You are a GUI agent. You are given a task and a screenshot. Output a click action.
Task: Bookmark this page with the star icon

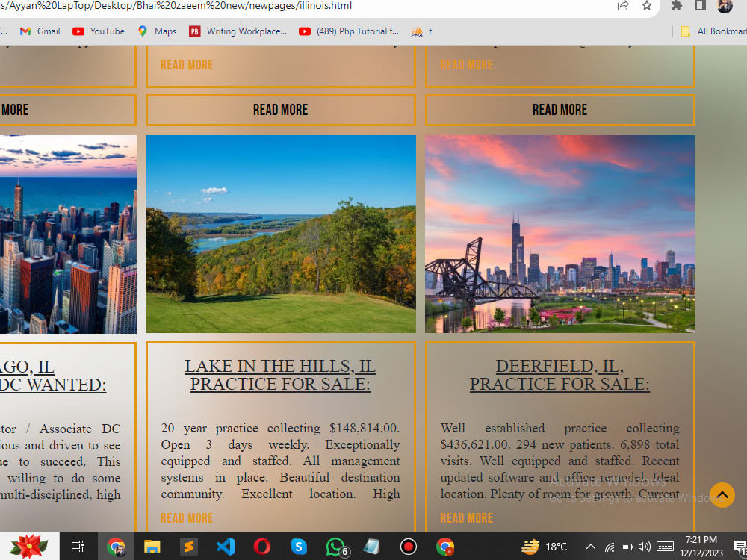point(646,6)
